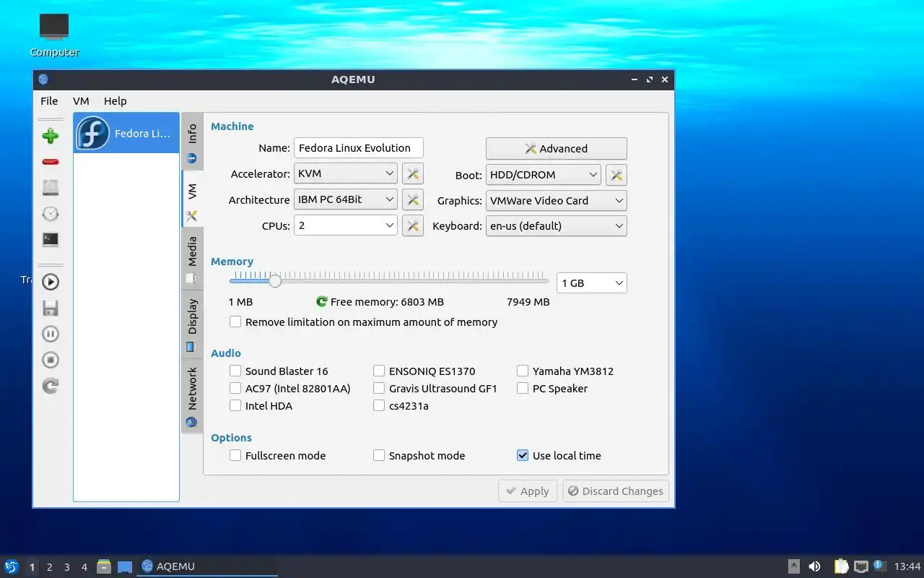Image resolution: width=924 pixels, height=578 pixels.
Task: Check the AC97 (Intel 82801AA) option
Action: click(290, 389)
